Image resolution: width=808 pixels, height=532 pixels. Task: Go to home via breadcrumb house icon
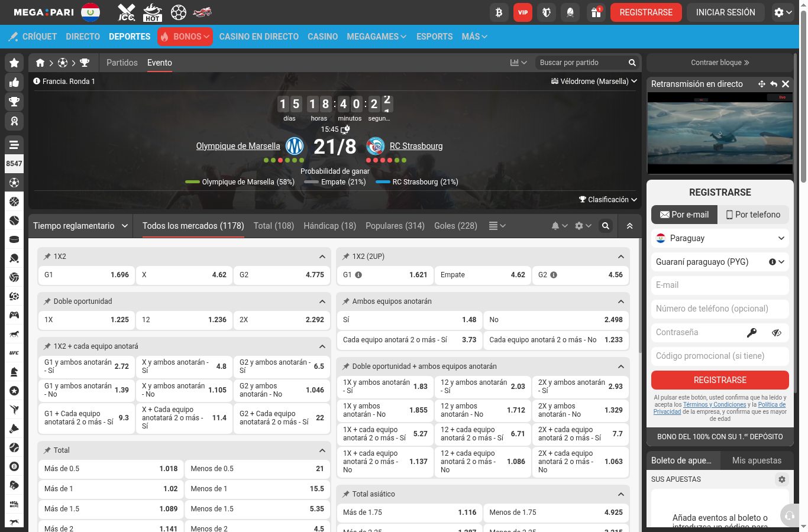pos(40,63)
